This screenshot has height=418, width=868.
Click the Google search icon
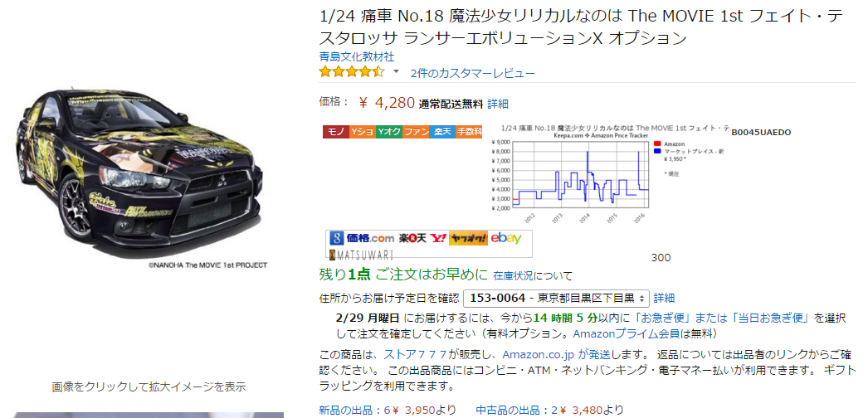336,238
